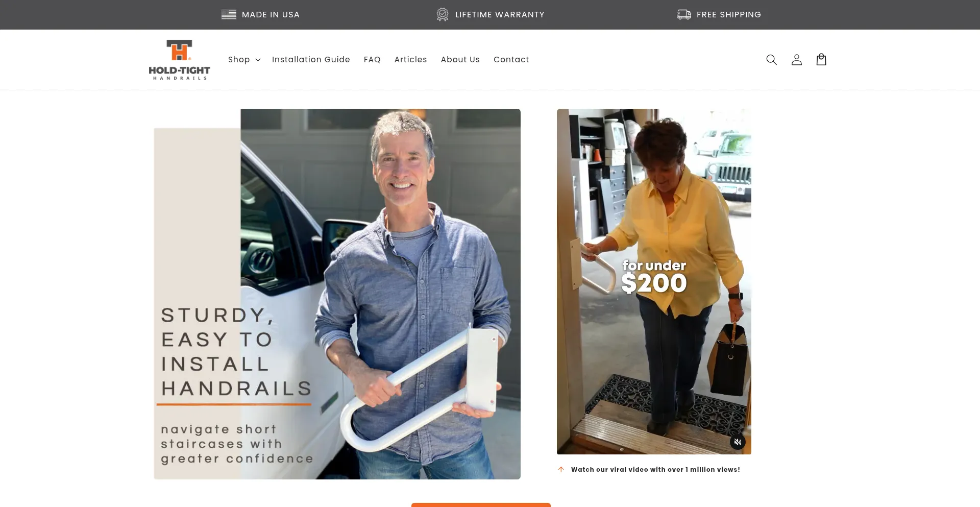Click the lifetime warranty badge icon
Viewport: 980px width, 507px height.
tap(443, 14)
